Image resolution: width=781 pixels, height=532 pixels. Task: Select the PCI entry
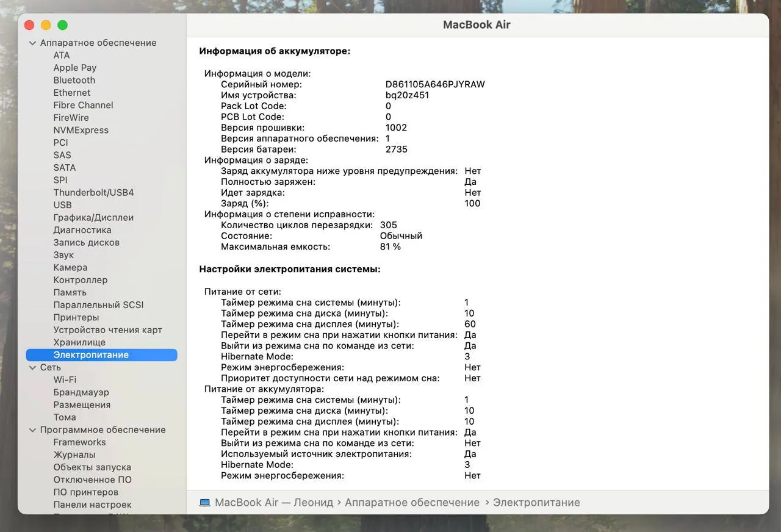[x=60, y=143]
